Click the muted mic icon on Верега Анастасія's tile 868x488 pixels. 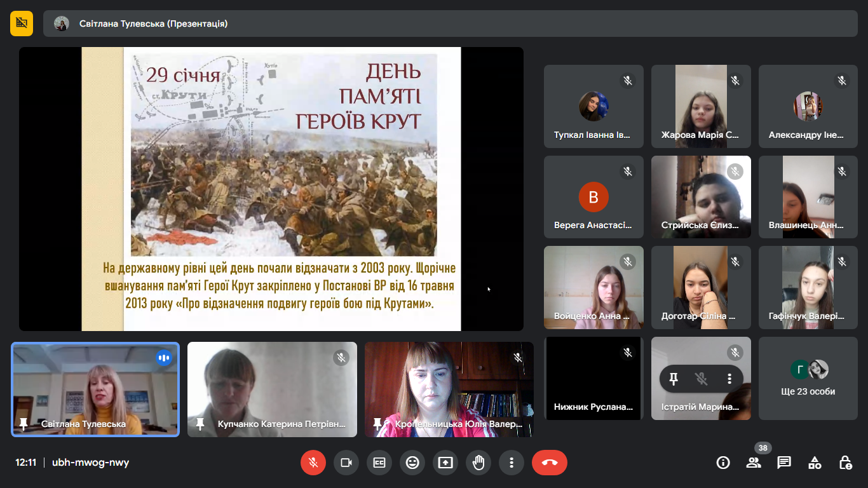point(628,172)
